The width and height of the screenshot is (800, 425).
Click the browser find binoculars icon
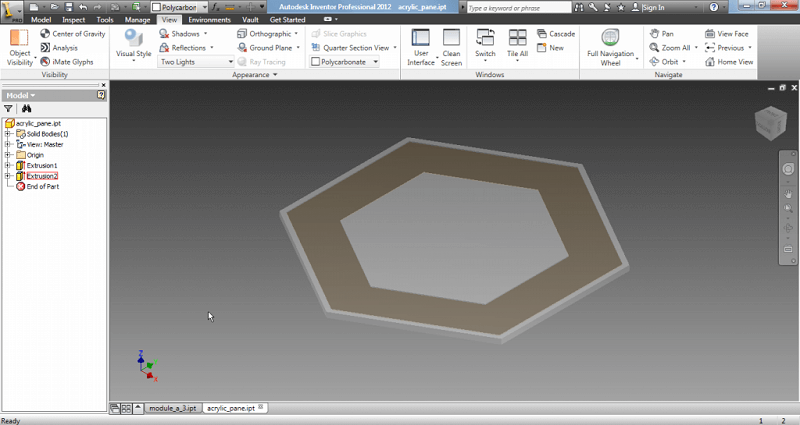pos(27,109)
